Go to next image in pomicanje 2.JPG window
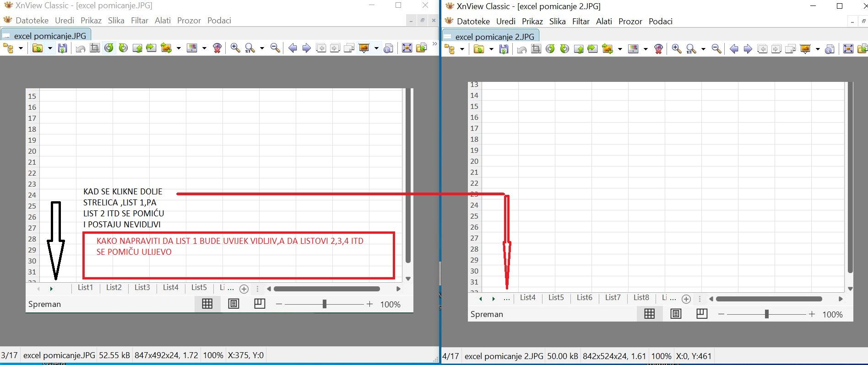 pos(748,49)
